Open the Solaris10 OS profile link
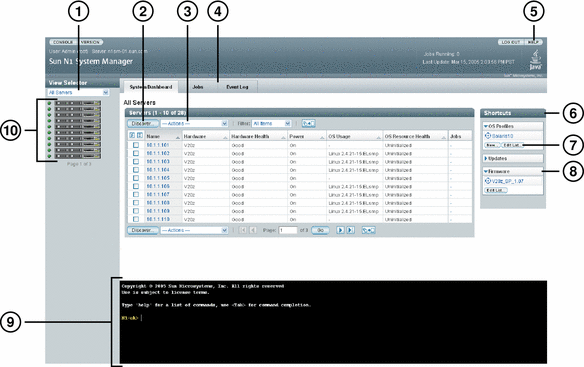The height and width of the screenshot is (367, 584). tap(503, 136)
